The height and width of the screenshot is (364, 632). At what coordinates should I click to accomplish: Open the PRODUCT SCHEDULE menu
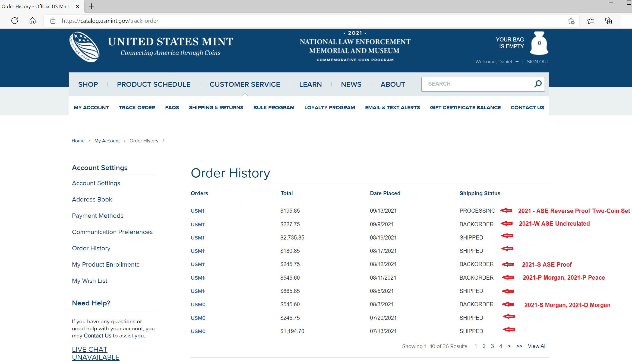tap(154, 84)
